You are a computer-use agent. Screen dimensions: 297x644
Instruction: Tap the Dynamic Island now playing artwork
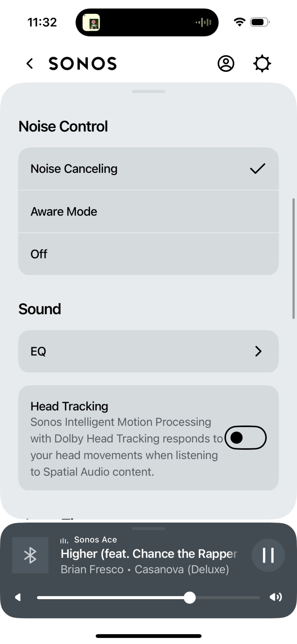click(x=91, y=23)
